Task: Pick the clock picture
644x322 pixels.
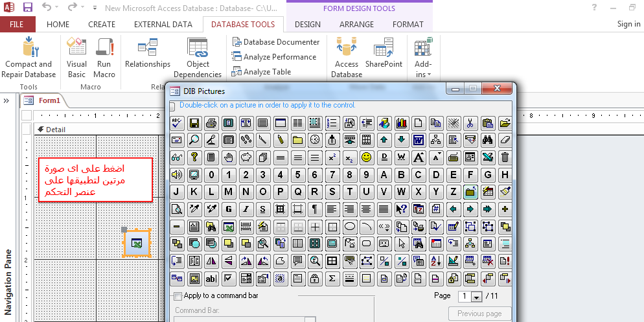Action: (x=315, y=140)
